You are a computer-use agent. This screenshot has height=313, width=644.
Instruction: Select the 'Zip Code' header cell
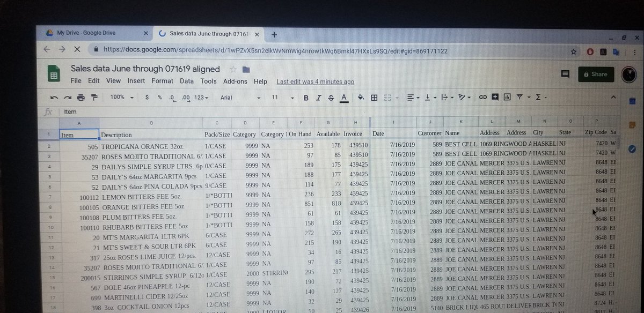click(595, 132)
